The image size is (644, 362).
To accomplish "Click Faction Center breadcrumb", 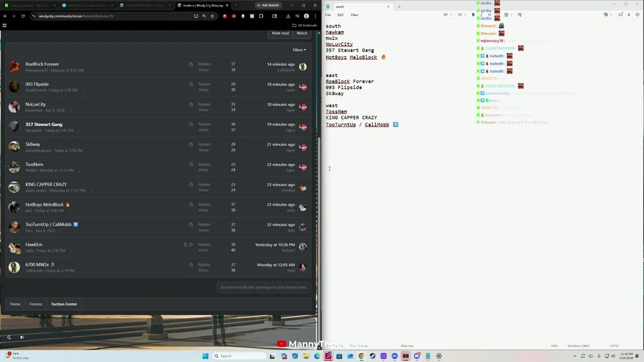I will [x=64, y=304].
